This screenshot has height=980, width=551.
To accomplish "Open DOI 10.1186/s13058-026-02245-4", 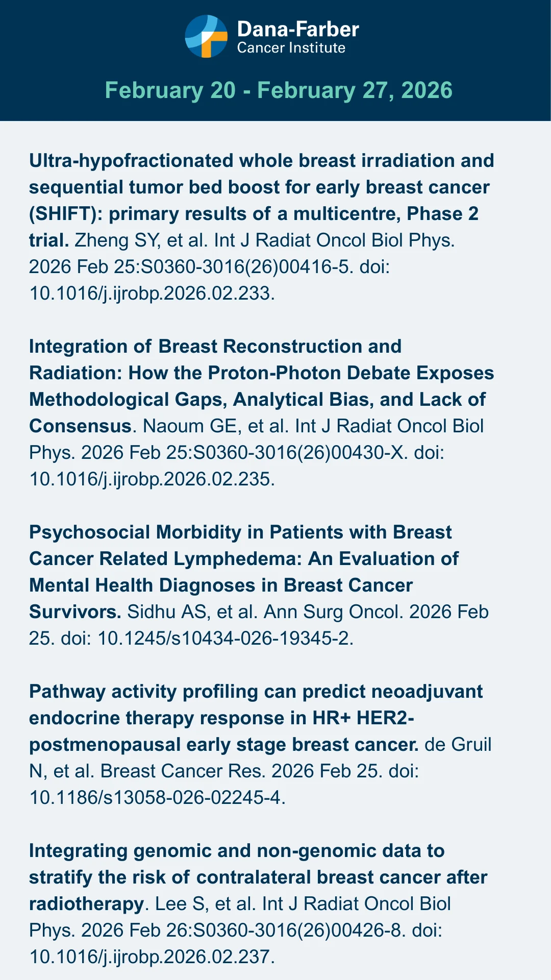I will pos(156,798).
